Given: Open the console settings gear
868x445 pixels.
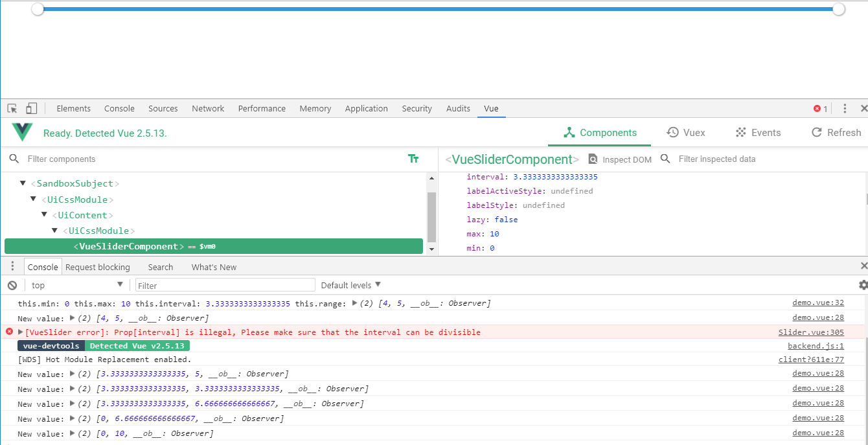Looking at the screenshot, I should click(x=863, y=285).
